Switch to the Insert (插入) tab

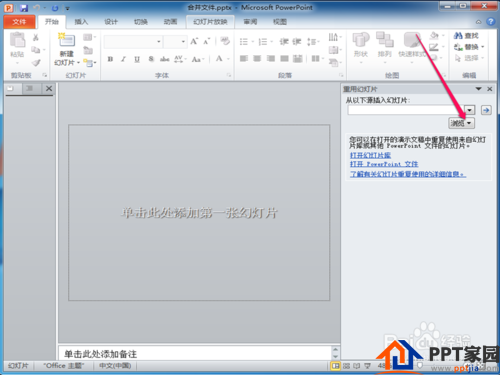click(81, 22)
